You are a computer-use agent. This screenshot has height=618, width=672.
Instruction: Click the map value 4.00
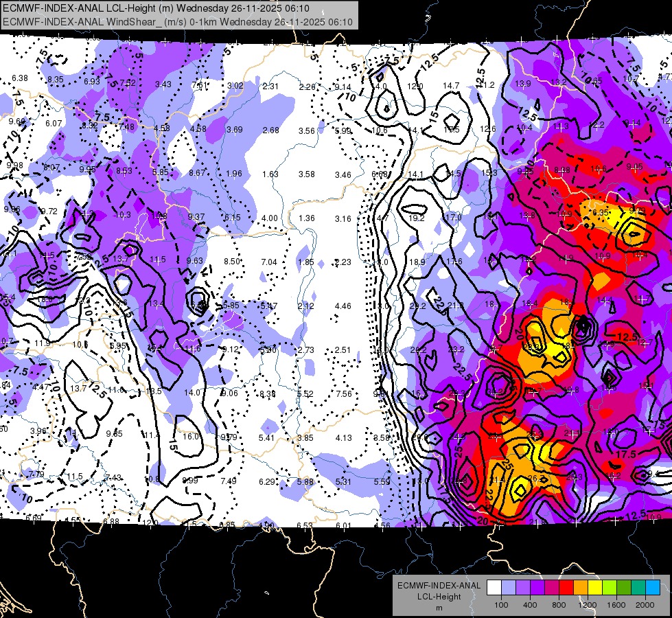click(x=270, y=218)
